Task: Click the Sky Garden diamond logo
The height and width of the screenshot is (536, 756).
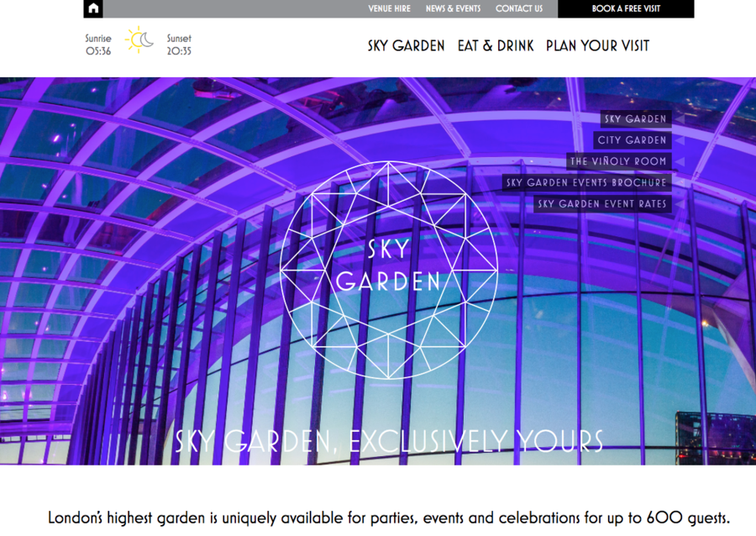Action: click(389, 270)
